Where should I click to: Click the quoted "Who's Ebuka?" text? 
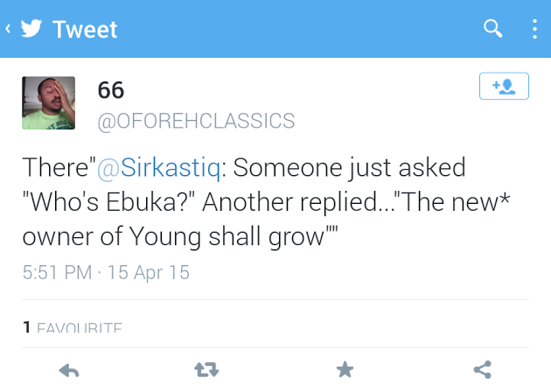(x=114, y=201)
